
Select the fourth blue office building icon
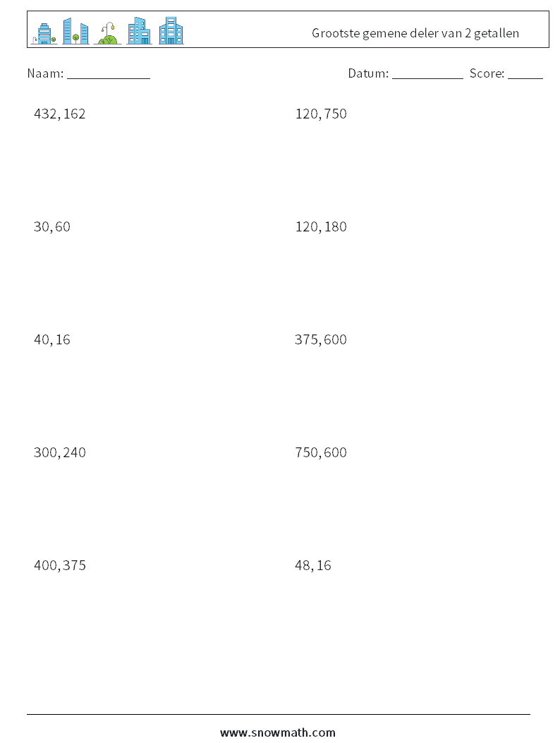point(139,31)
